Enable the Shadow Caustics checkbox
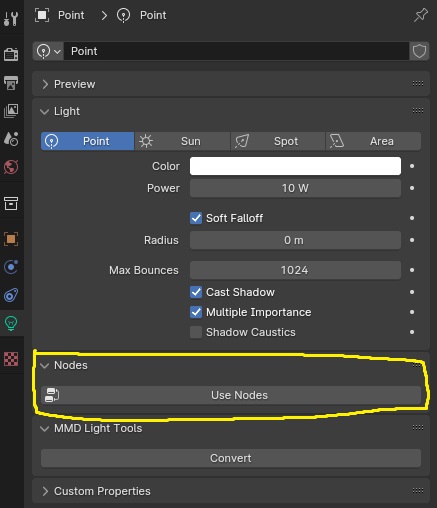Viewport: 437px width, 508px height. point(196,332)
